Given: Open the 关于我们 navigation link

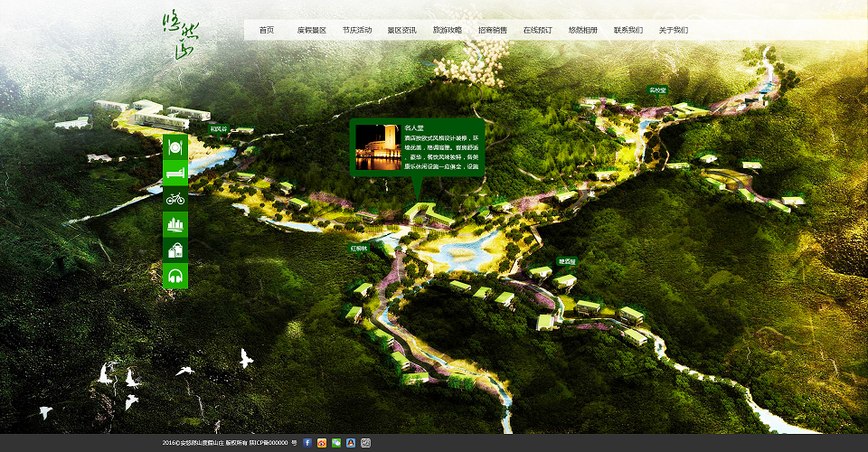Looking at the screenshot, I should point(674,30).
